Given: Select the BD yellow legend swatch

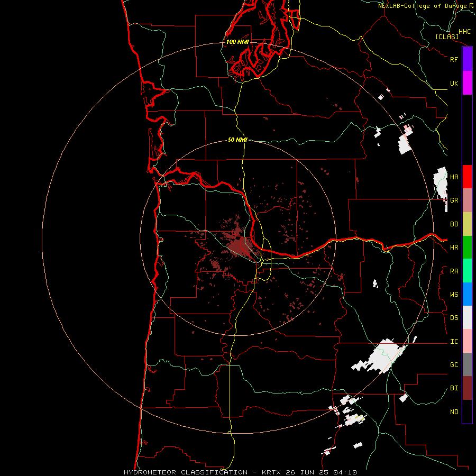Looking at the screenshot, I should pos(467,224).
